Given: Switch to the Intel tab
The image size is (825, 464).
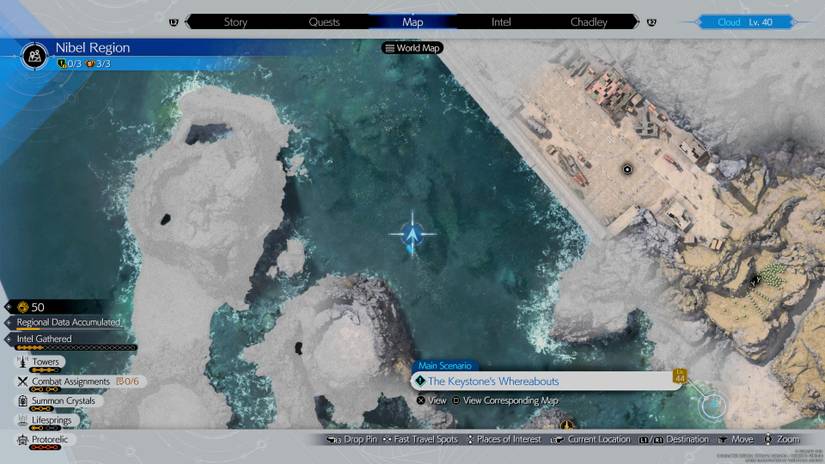Looking at the screenshot, I should coord(501,21).
